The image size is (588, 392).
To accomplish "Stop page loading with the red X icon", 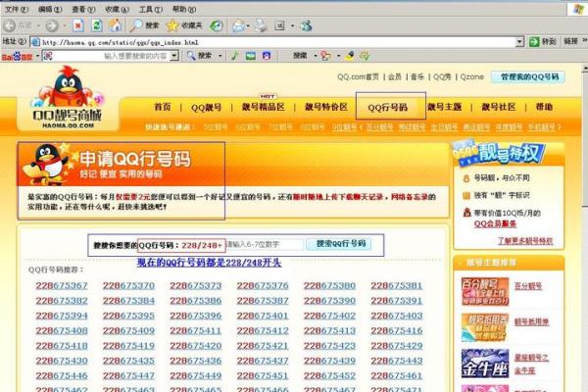I will (x=78, y=25).
